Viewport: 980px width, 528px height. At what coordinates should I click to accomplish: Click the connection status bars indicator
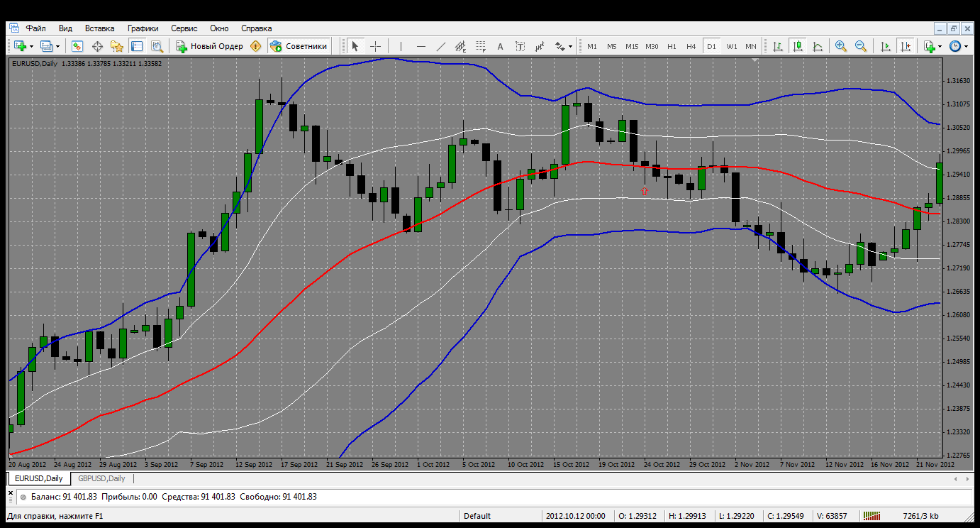point(872,516)
